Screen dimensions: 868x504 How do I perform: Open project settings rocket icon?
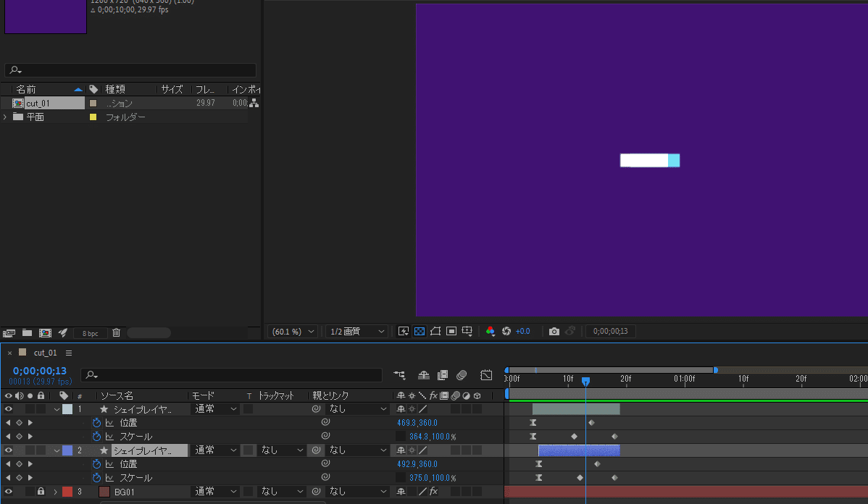click(63, 332)
